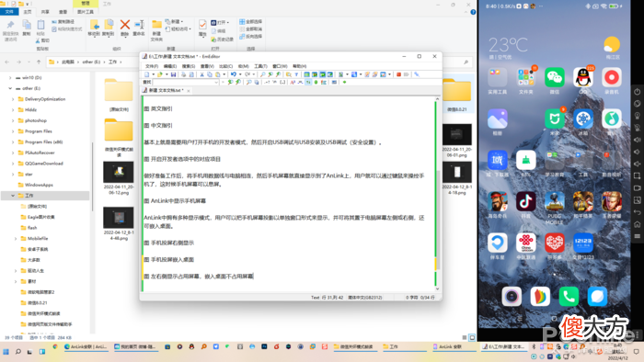This screenshot has height=362, width=644.
Task: Open the Windows Start menu
Action: click(6, 352)
